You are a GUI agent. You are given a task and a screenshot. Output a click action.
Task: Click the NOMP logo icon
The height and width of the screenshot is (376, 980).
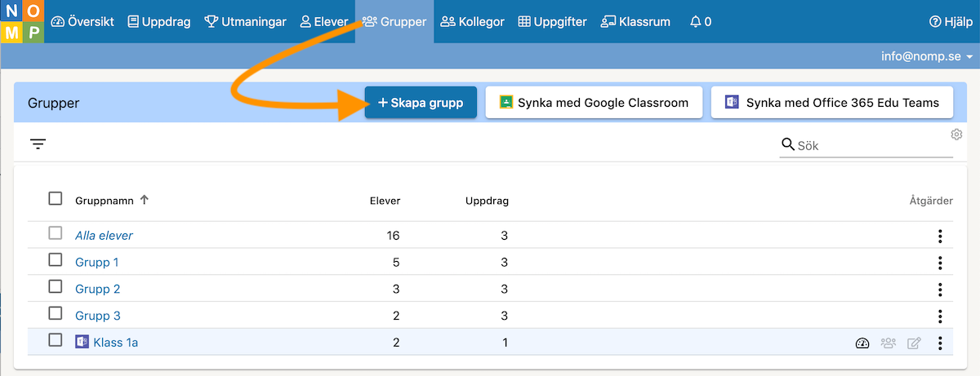22,22
